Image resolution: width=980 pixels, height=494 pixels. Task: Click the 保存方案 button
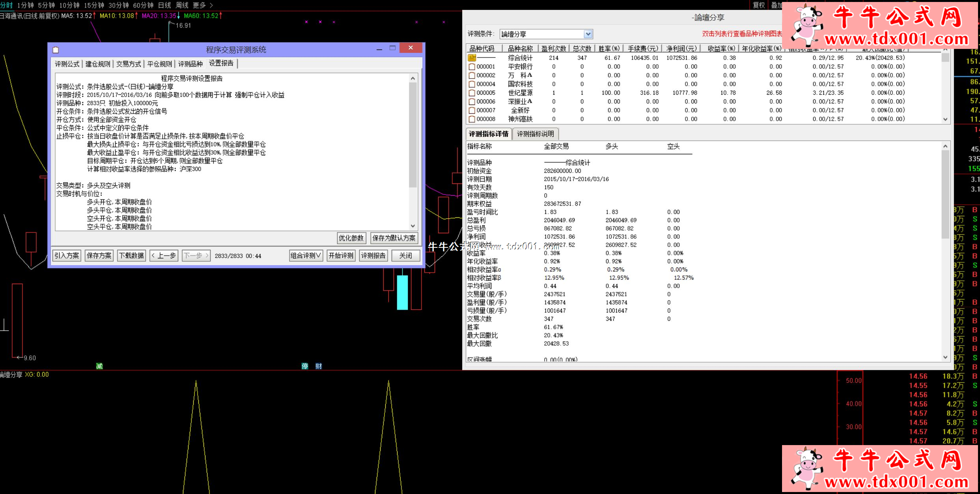pos(99,256)
